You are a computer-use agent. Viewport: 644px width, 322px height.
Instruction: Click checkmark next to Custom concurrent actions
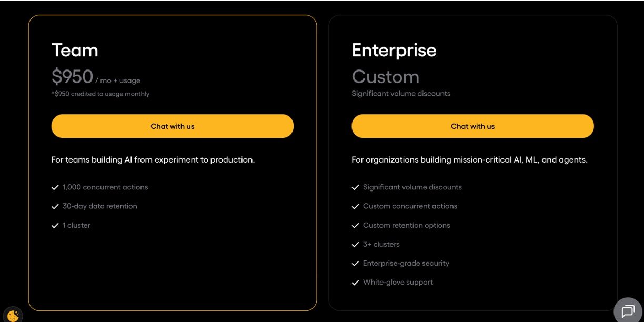(x=355, y=206)
